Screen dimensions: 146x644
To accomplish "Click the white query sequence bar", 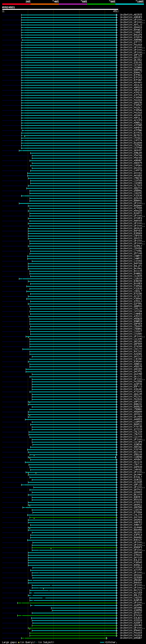I will [60, 10].
